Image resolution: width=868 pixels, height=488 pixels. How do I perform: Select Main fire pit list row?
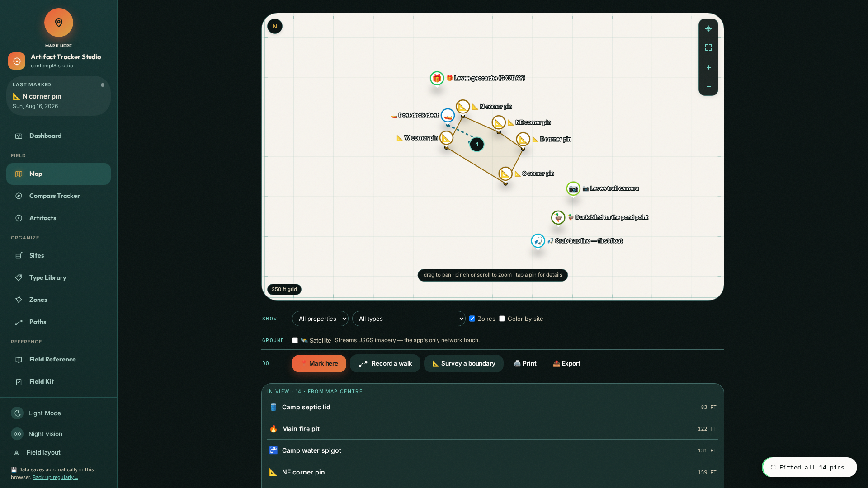493,429
